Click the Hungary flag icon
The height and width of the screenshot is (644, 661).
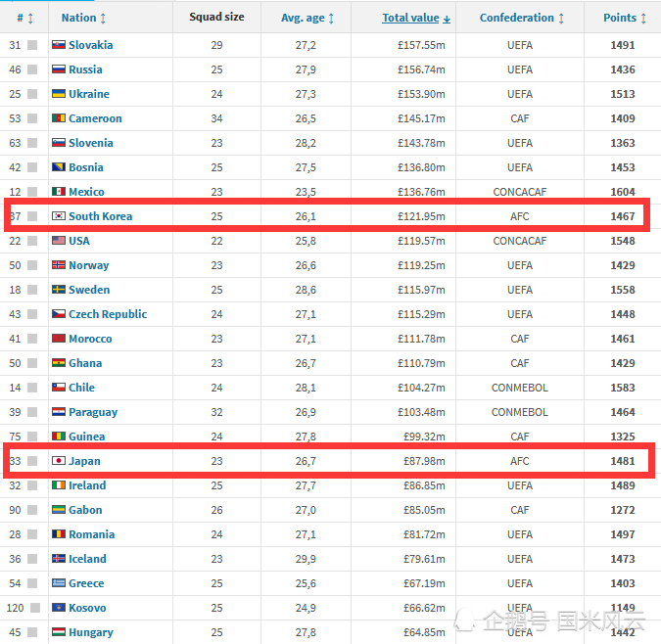59,632
